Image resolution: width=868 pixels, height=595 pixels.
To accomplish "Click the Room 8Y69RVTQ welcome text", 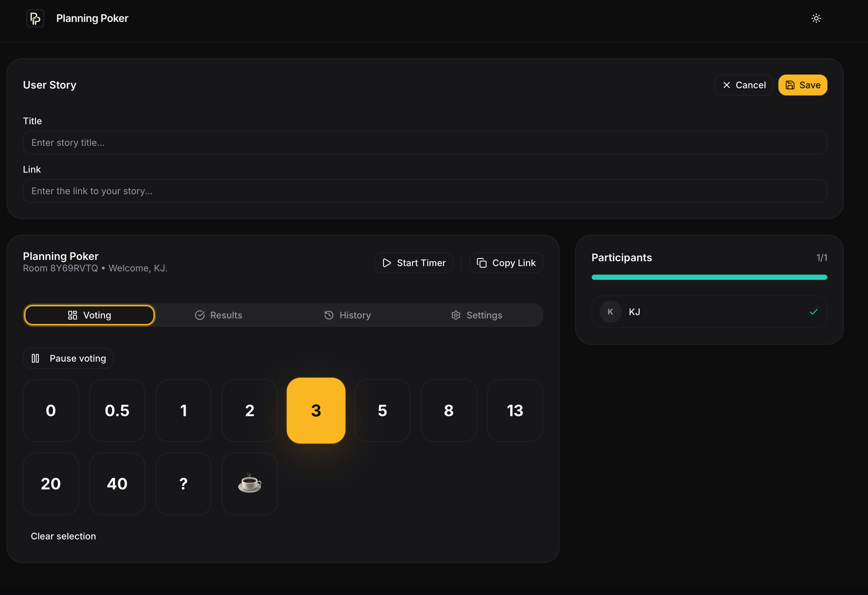I will pyautogui.click(x=95, y=268).
